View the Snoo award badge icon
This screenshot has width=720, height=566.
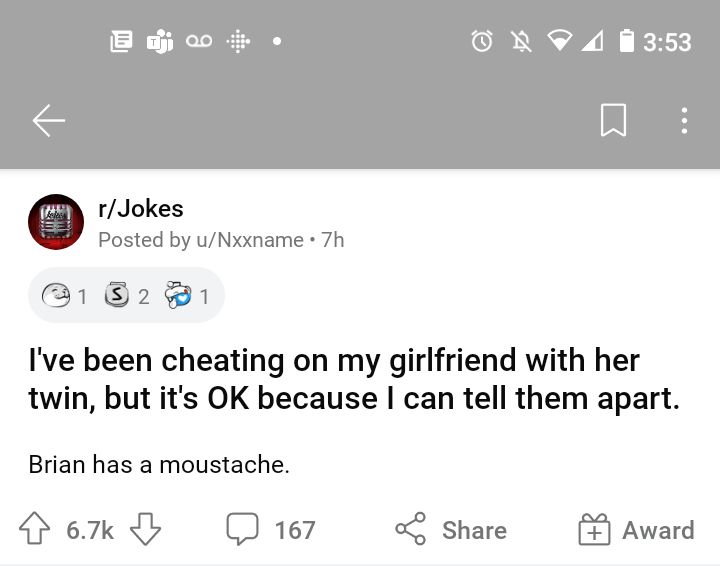[x=180, y=296]
